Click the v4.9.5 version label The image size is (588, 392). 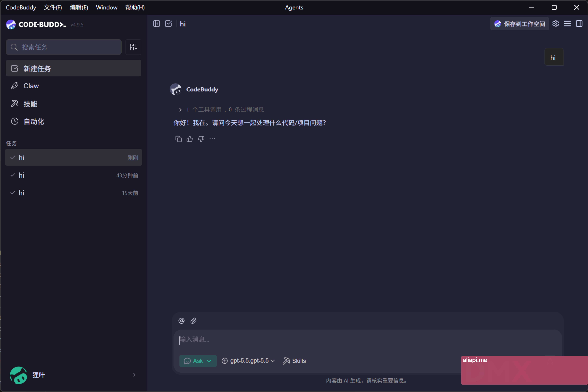77,25
